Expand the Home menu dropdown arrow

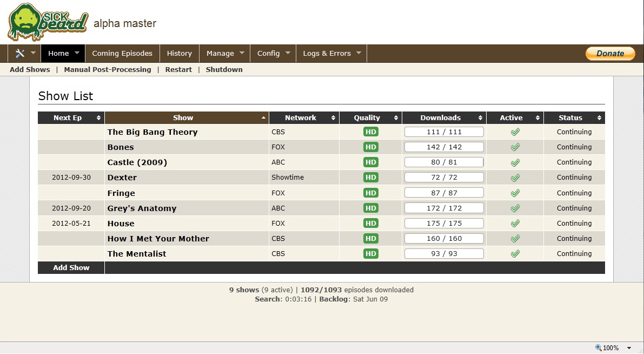coord(77,53)
